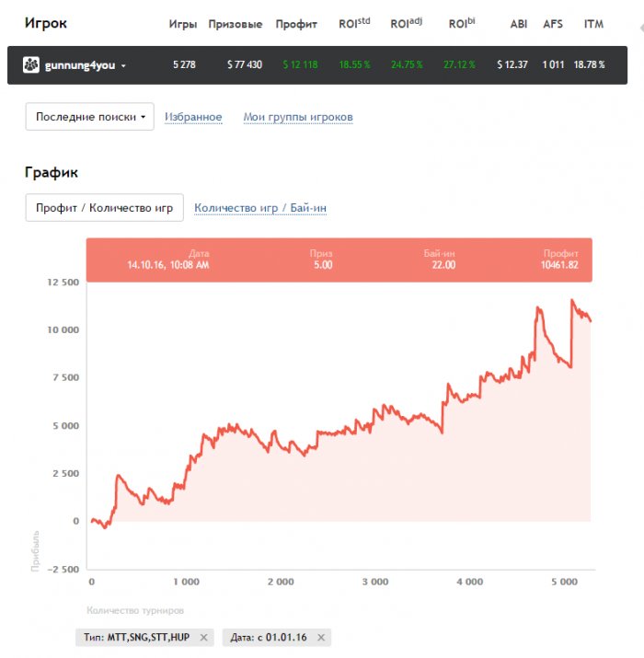Select the "Профит / Количество игр" chart tab
The height and width of the screenshot is (658, 644).
(x=104, y=208)
